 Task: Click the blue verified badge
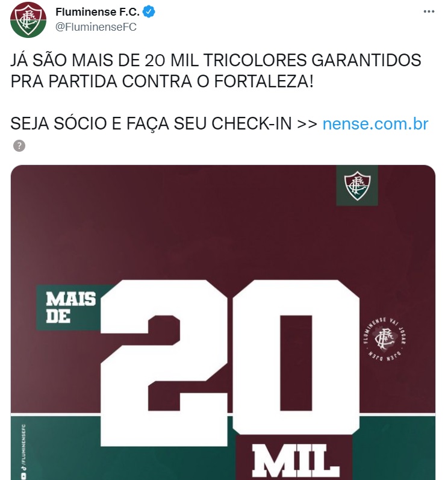tap(149, 11)
